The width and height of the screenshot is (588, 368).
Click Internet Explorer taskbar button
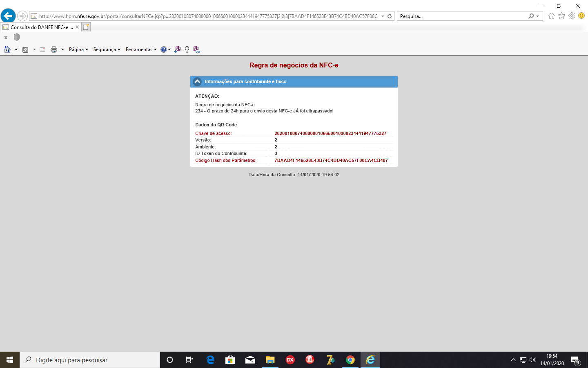[370, 360]
